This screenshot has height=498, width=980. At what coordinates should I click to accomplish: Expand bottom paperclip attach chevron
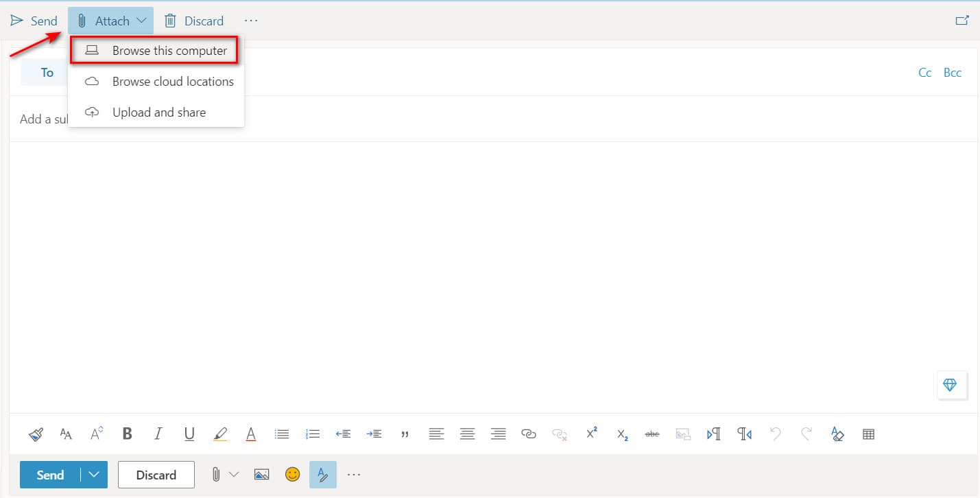(234, 475)
